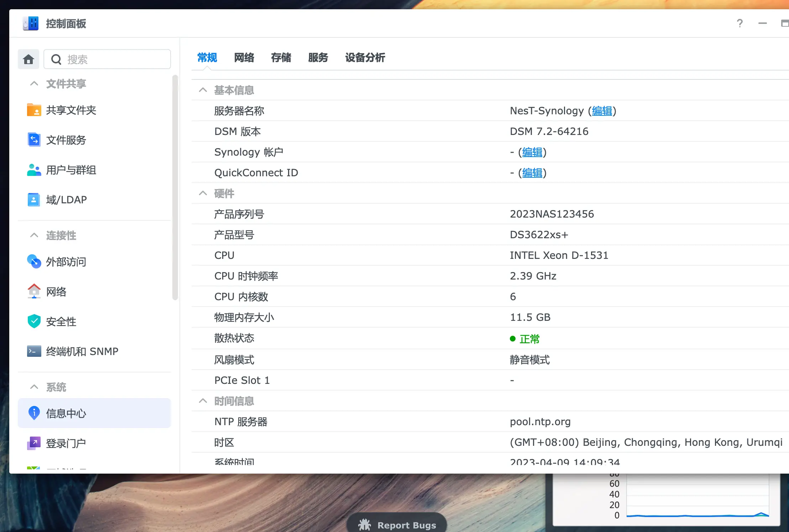The height and width of the screenshot is (532, 789).
Task: Open 安全性 in sidebar
Action: [x=94, y=322]
